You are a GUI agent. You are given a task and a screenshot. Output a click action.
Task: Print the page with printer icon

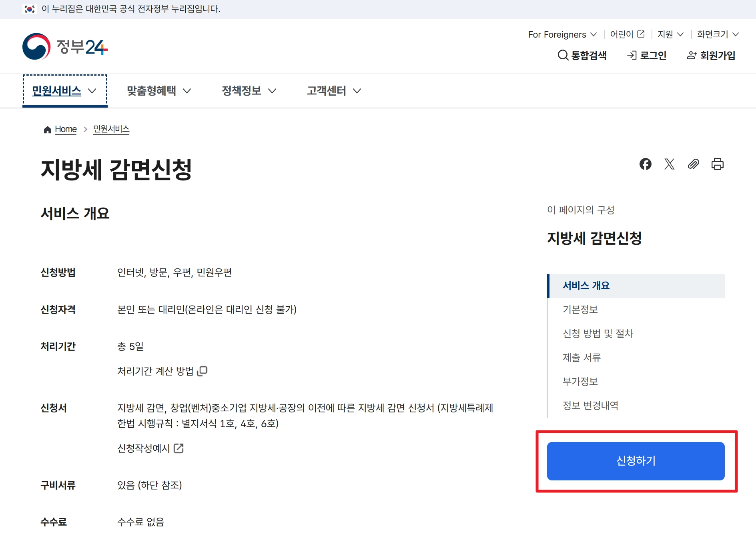717,164
